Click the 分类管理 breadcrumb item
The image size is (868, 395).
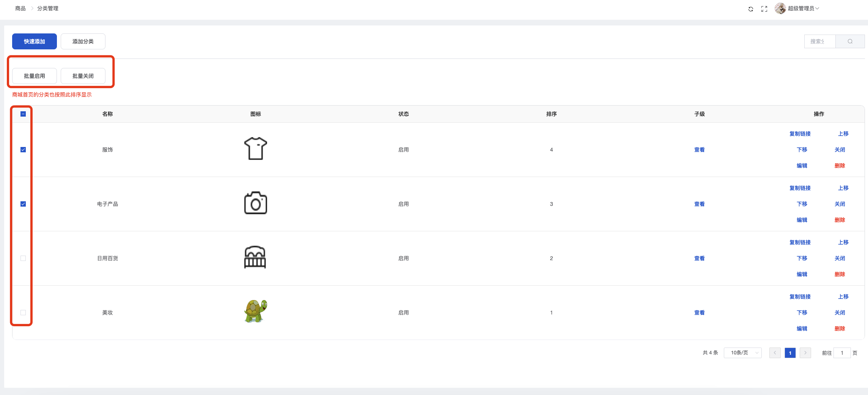point(48,8)
